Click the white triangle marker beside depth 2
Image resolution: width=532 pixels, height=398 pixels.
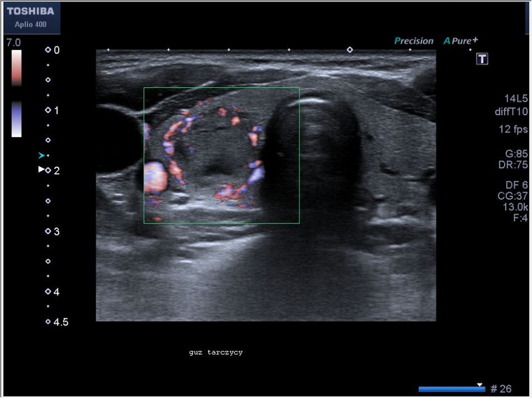click(41, 169)
